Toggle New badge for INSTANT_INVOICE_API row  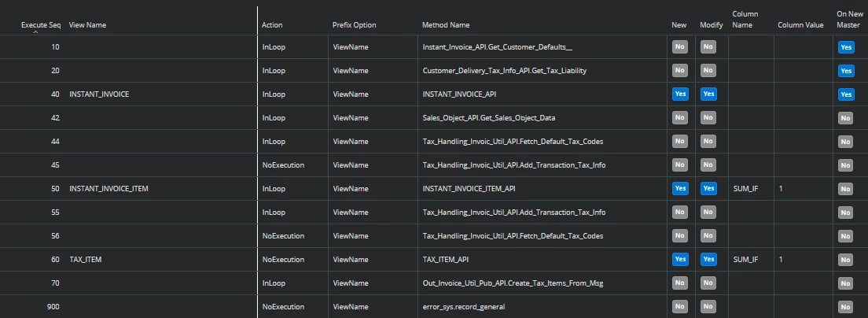click(680, 94)
